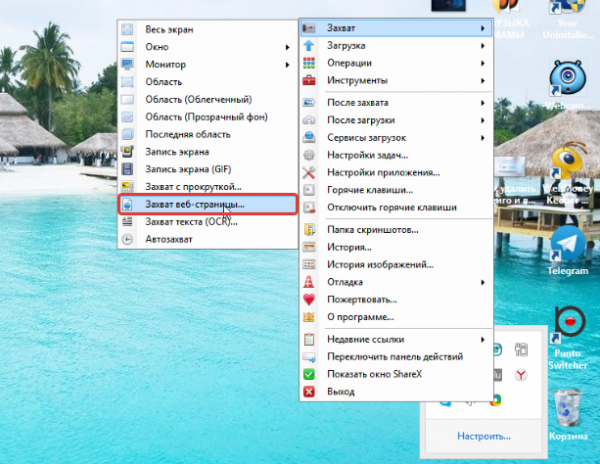Choose Область (Прозрачный фон) option
The image size is (600, 464).
pyautogui.click(x=208, y=117)
